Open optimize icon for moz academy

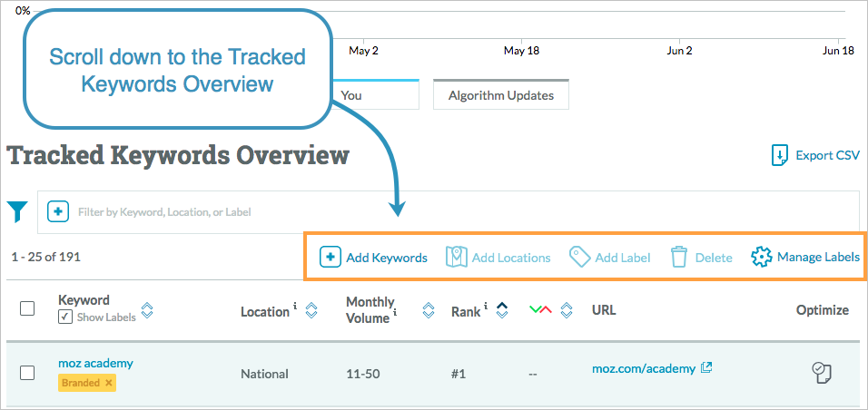tap(822, 373)
